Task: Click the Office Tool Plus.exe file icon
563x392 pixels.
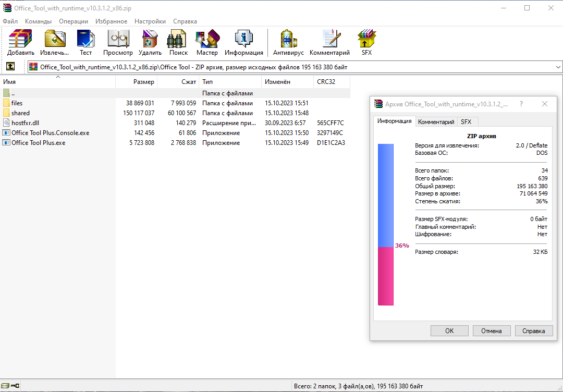Action: coord(6,142)
